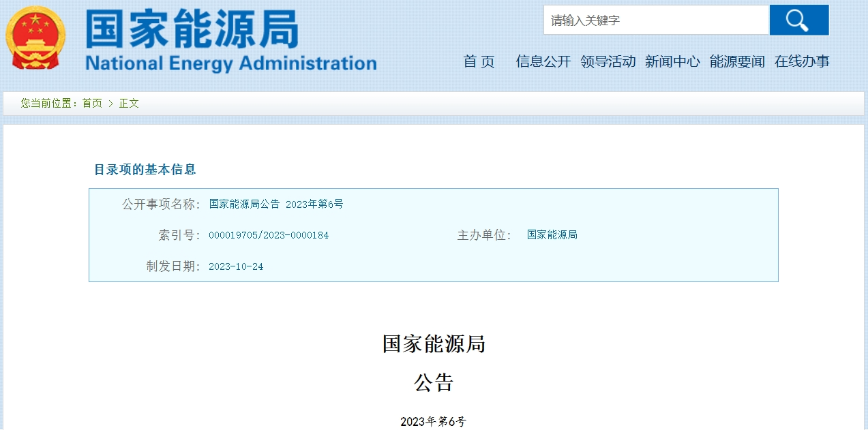Click the issue date 2023-10-24
The image size is (868, 430).
(x=236, y=266)
